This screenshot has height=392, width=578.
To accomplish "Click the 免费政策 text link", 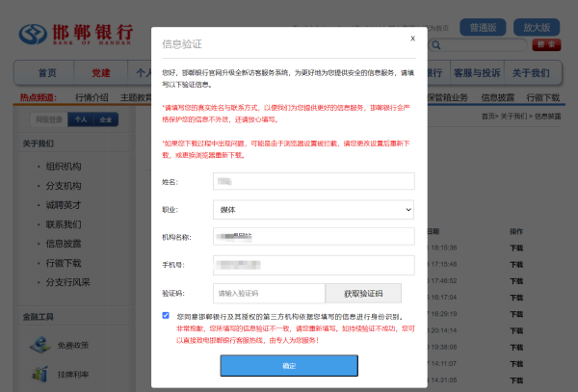I will [x=73, y=345].
